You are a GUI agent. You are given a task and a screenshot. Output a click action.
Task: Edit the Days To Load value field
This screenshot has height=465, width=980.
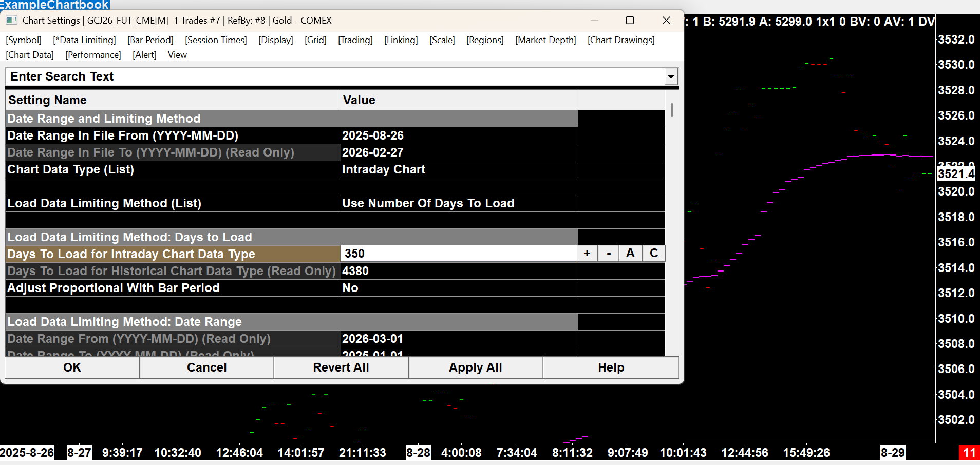[x=459, y=254]
